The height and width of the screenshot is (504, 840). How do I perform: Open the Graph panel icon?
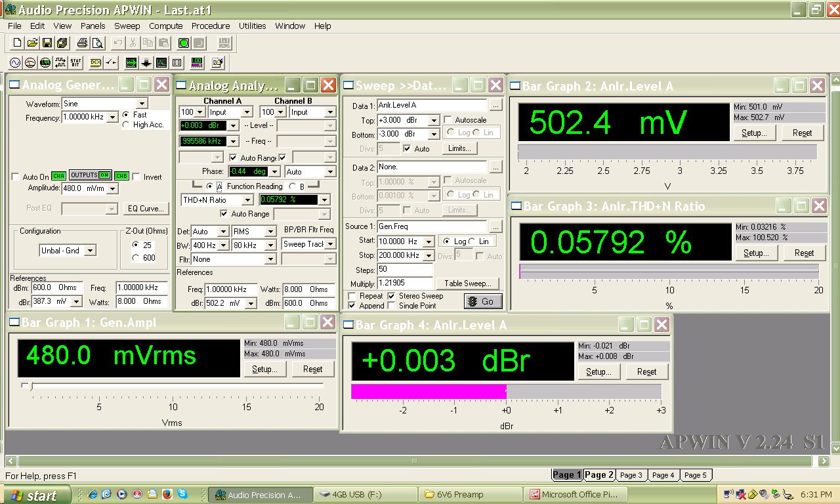click(161, 63)
